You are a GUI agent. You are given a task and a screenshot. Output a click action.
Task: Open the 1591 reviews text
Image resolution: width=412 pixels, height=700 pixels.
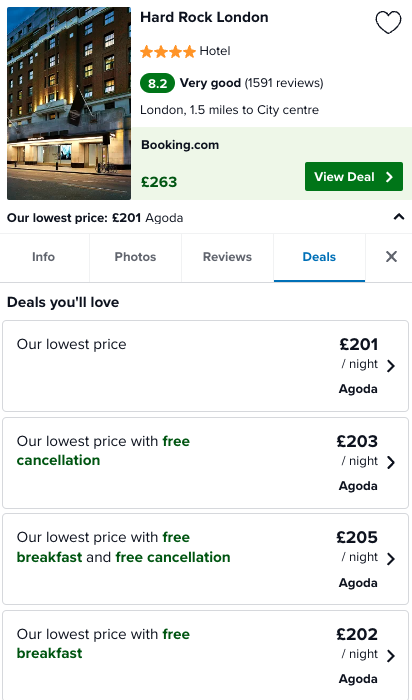[283, 83]
